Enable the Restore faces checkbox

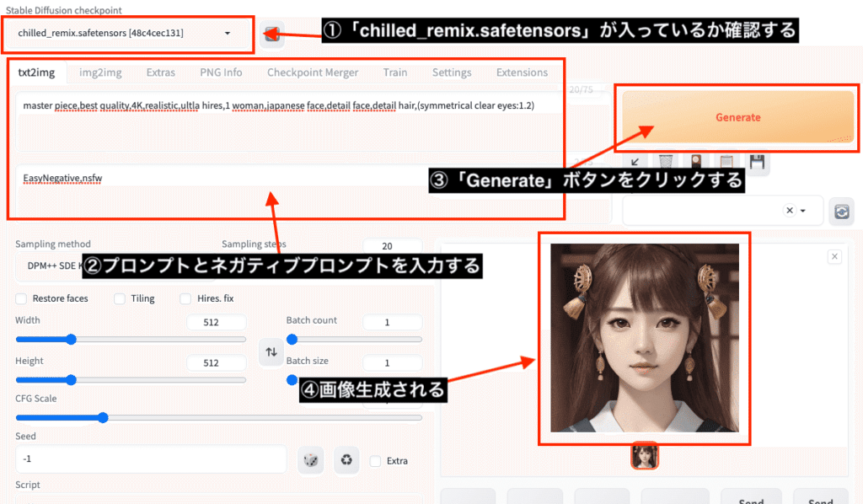point(20,298)
